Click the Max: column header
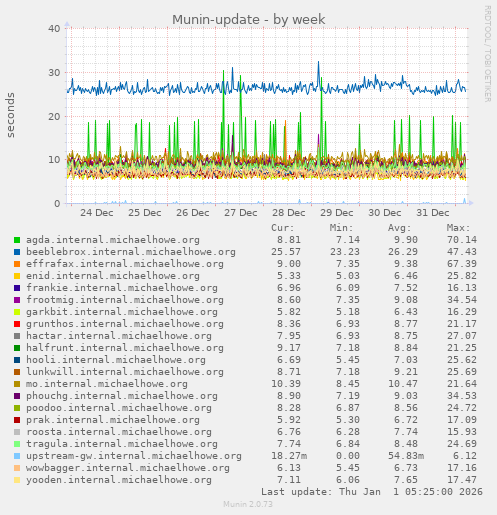 pyautogui.click(x=458, y=228)
